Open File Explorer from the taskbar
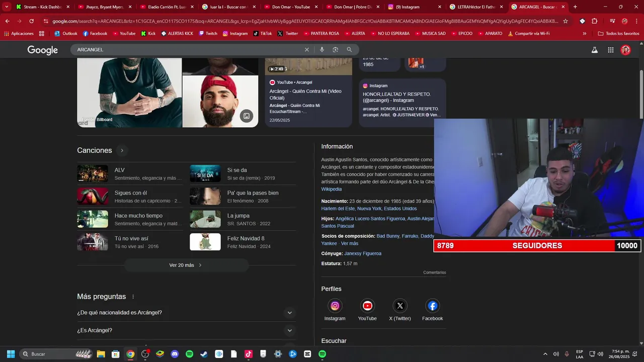644x362 pixels. (x=101, y=354)
